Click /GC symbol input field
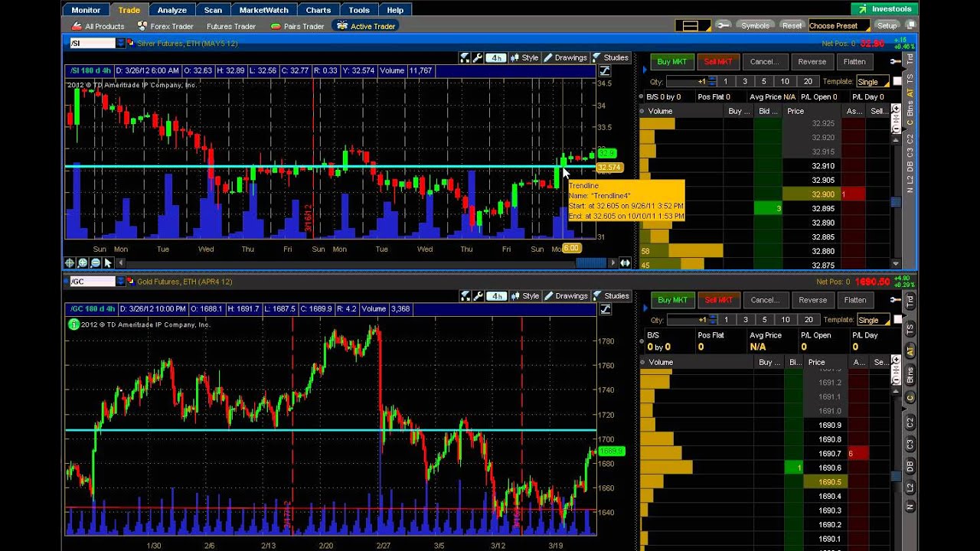This screenshot has width=980, height=551. [x=92, y=282]
